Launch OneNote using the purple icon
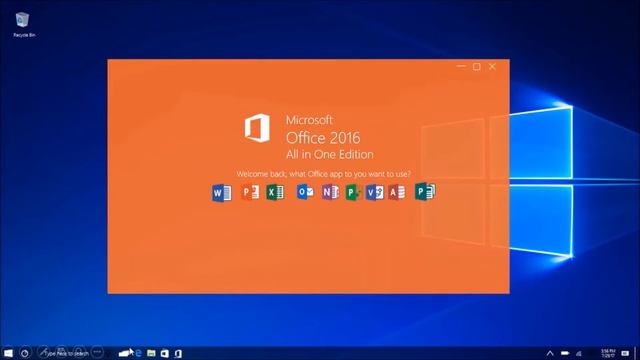This screenshot has width=640, height=360. tap(330, 192)
